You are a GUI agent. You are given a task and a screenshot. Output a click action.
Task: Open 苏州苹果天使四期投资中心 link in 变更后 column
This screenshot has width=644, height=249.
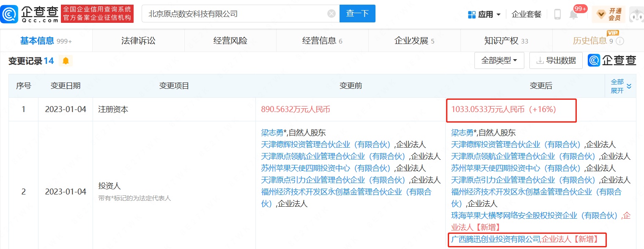pyautogui.click(x=518, y=168)
